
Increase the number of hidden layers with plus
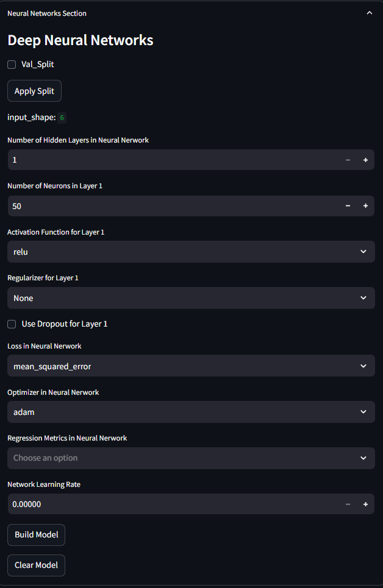tap(365, 160)
